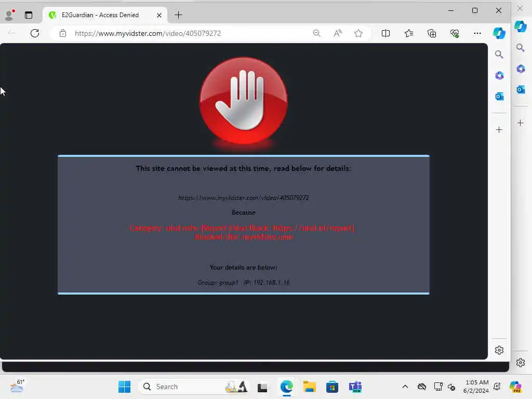
Task: Minimize the front Edge window
Action: (x=451, y=10)
